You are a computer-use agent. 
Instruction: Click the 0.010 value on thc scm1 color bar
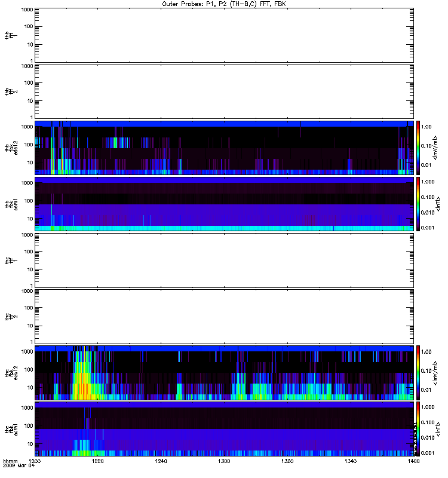428,438
